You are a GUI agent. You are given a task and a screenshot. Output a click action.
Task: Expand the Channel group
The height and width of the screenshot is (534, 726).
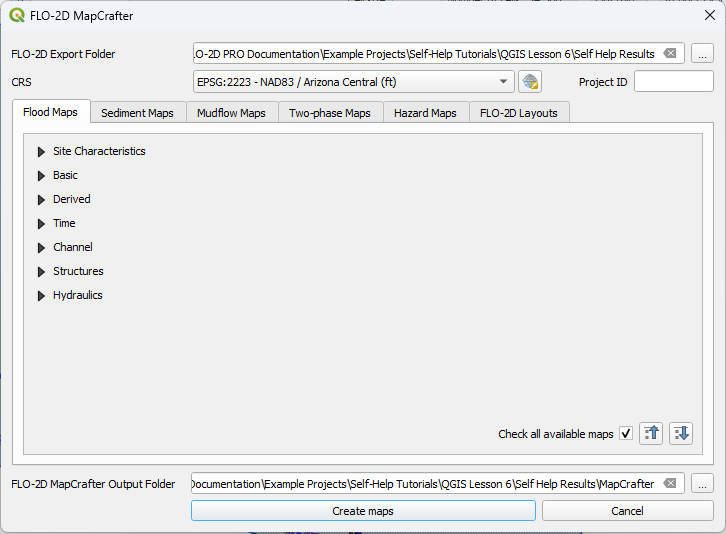point(42,248)
